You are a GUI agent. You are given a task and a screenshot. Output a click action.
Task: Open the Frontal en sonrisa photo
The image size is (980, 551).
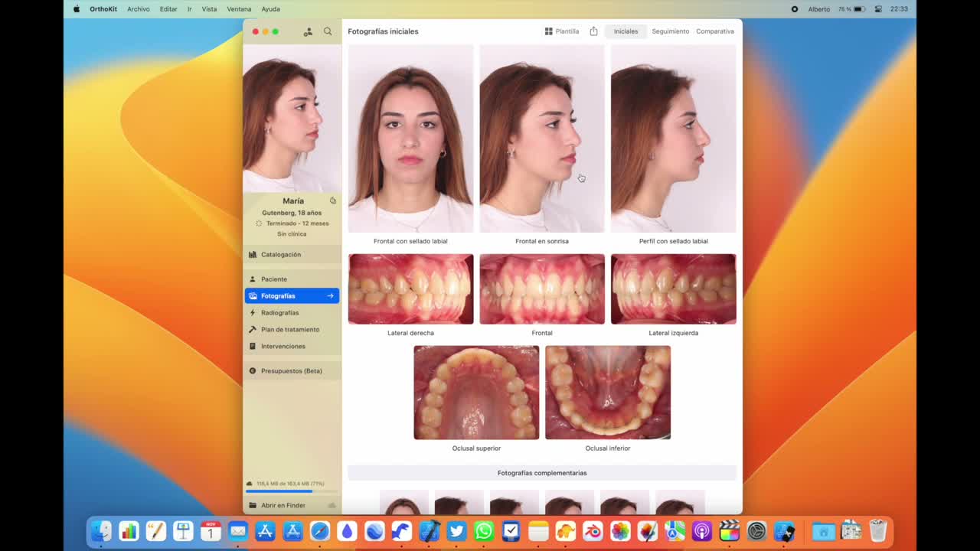pyautogui.click(x=542, y=139)
